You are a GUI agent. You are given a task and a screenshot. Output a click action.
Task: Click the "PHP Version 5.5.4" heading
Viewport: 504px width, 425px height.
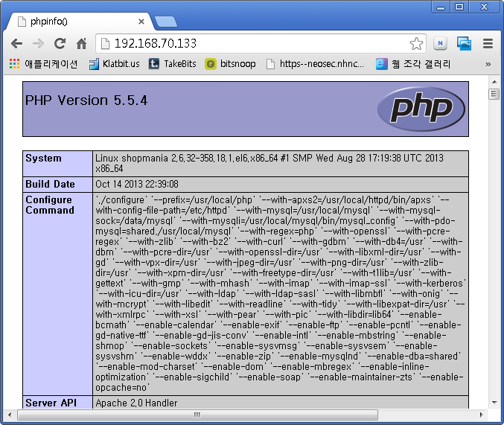[86, 100]
